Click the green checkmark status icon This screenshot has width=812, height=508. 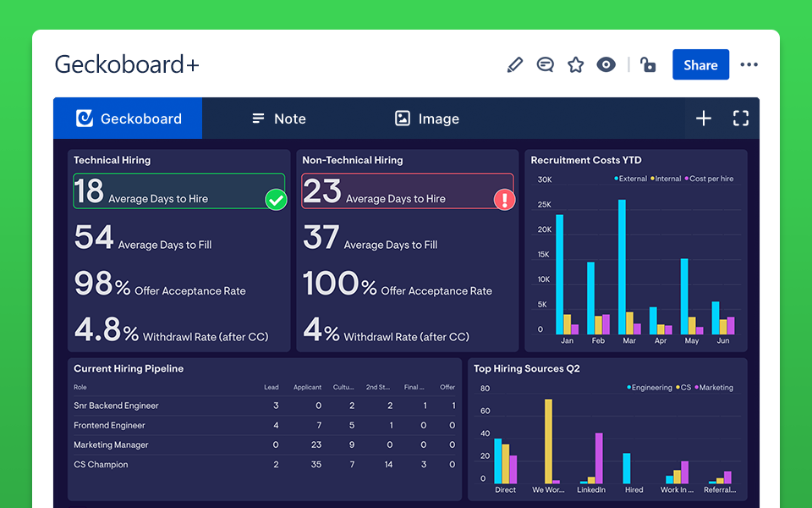(276, 200)
